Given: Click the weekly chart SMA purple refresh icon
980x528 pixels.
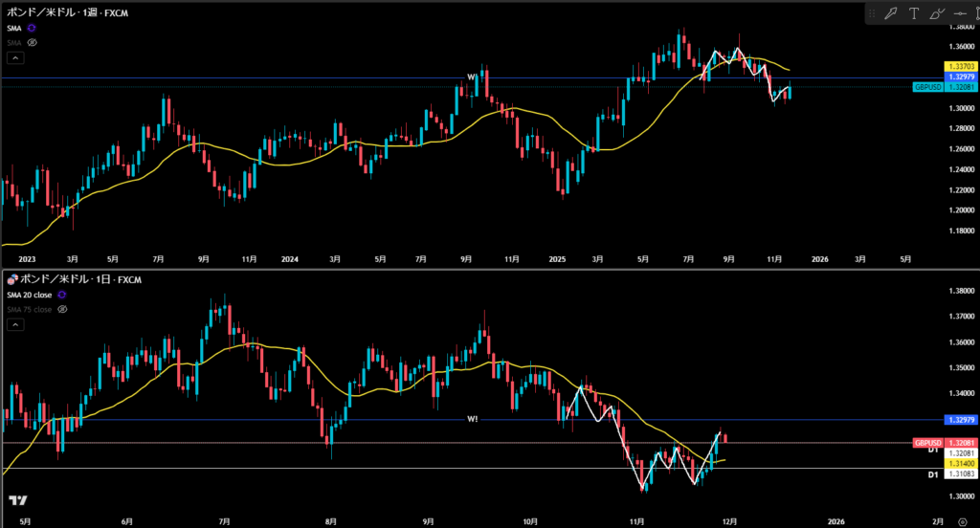Looking at the screenshot, I should click(x=32, y=29).
